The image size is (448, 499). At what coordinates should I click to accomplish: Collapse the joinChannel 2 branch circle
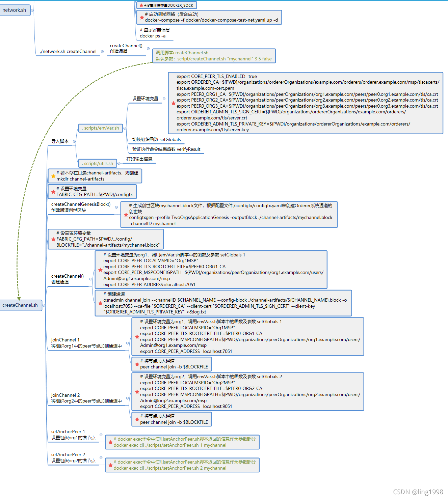pos(127,398)
